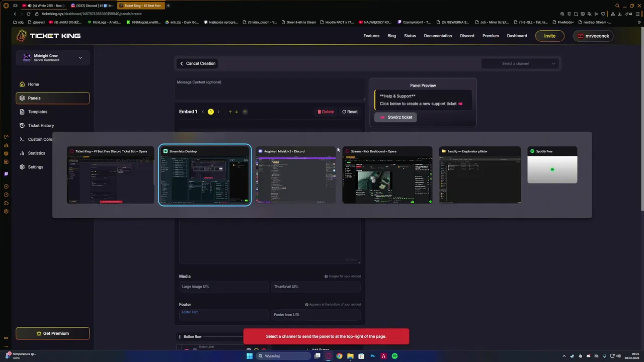
Task: Open Premium in the top navigation
Action: (491, 36)
